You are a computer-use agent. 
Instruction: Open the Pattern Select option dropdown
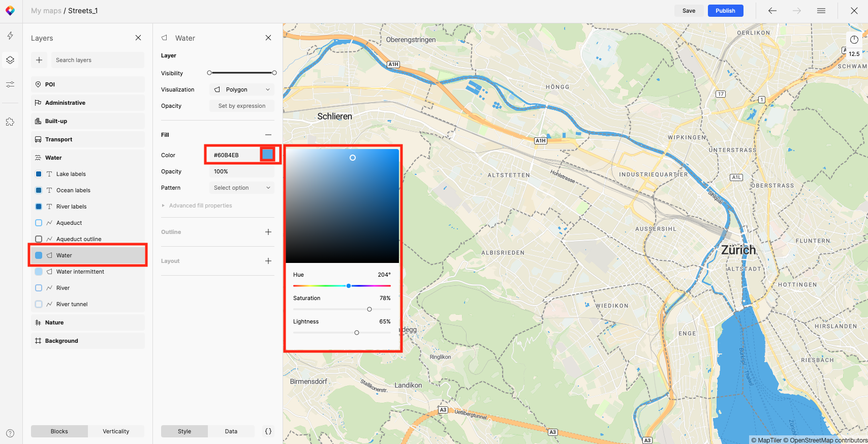tap(242, 188)
